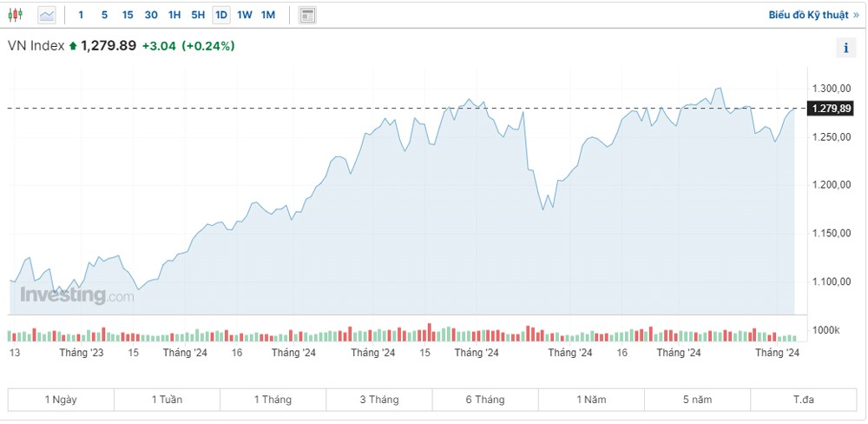This screenshot has width=868, height=424.
Task: Switch to the 5-minute interval
Action: coord(104,15)
